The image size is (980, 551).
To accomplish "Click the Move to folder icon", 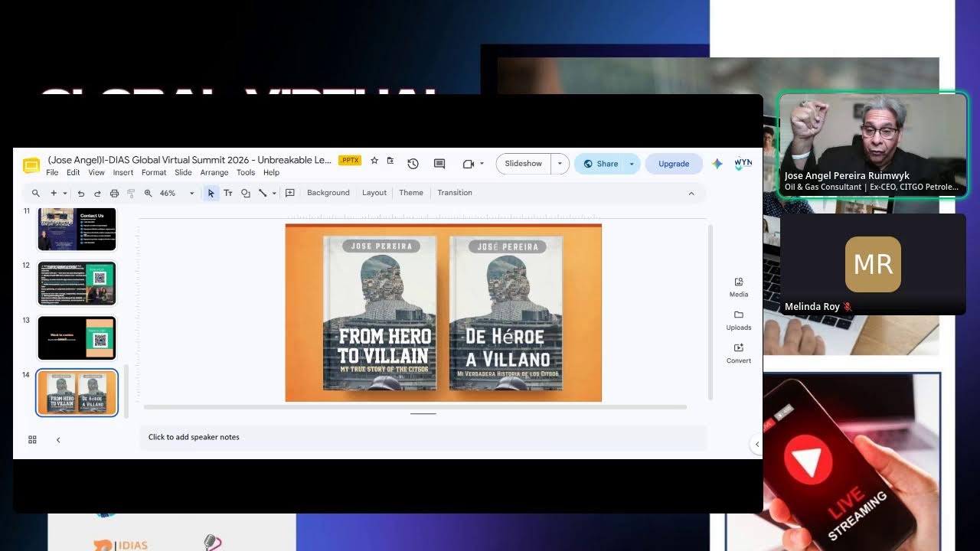I will 390,161.
